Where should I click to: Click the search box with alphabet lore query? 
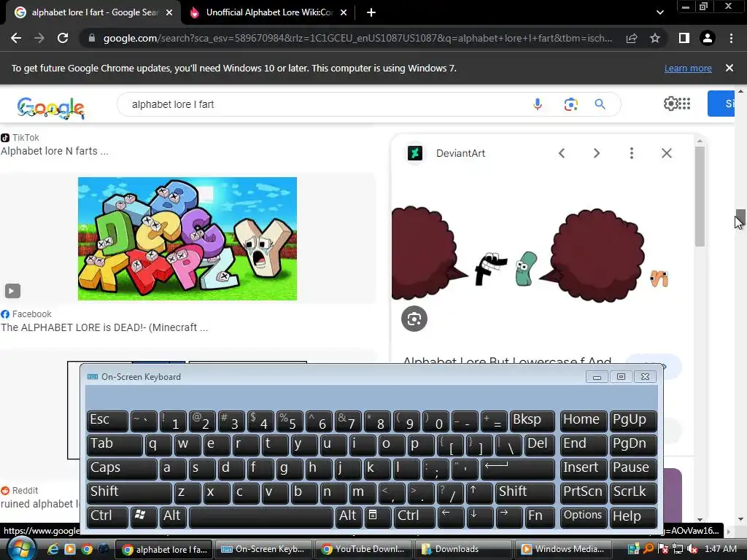pos(324,104)
